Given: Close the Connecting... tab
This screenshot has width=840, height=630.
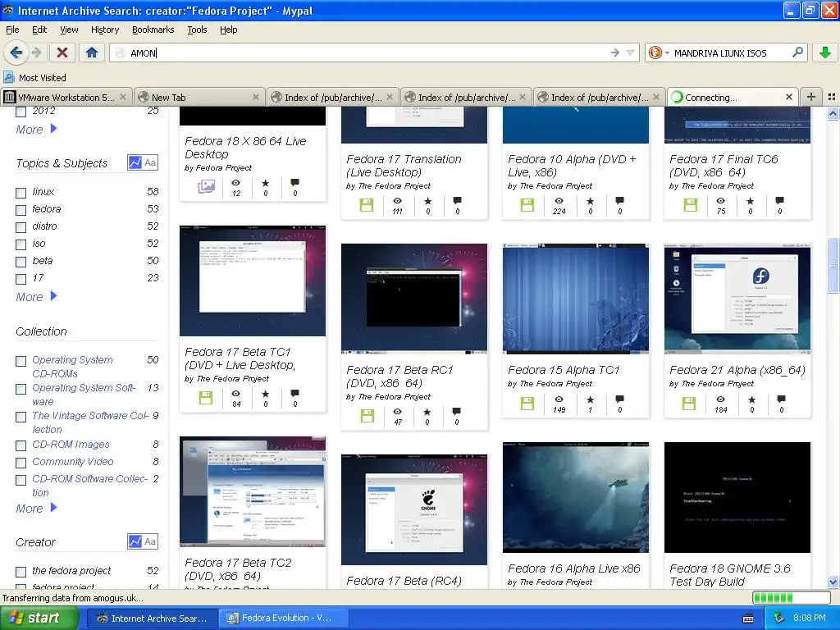Looking at the screenshot, I should tap(789, 97).
